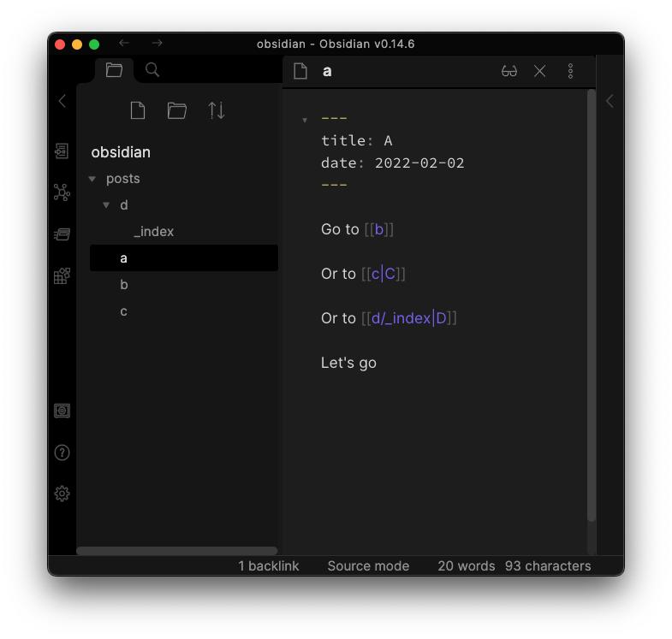672x639 pixels.
Task: Toggle reading view with glasses icon
Action: 509,71
